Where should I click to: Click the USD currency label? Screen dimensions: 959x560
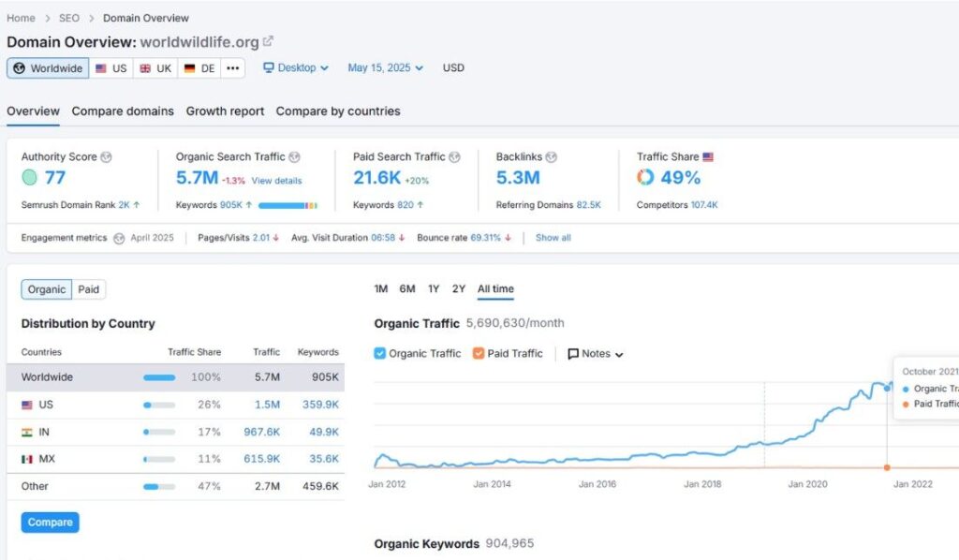tap(453, 67)
